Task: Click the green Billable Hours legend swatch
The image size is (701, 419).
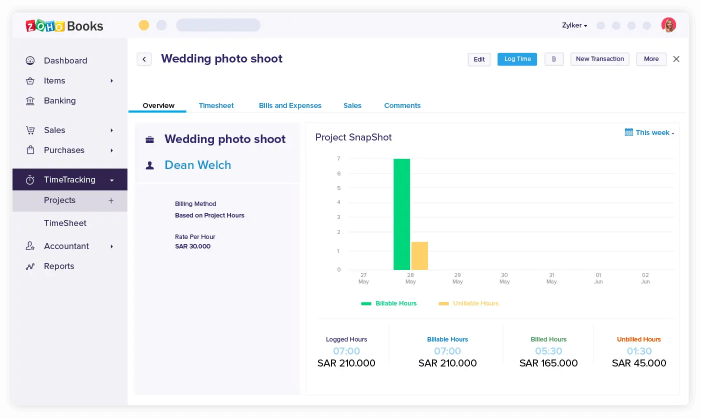Action: click(366, 303)
